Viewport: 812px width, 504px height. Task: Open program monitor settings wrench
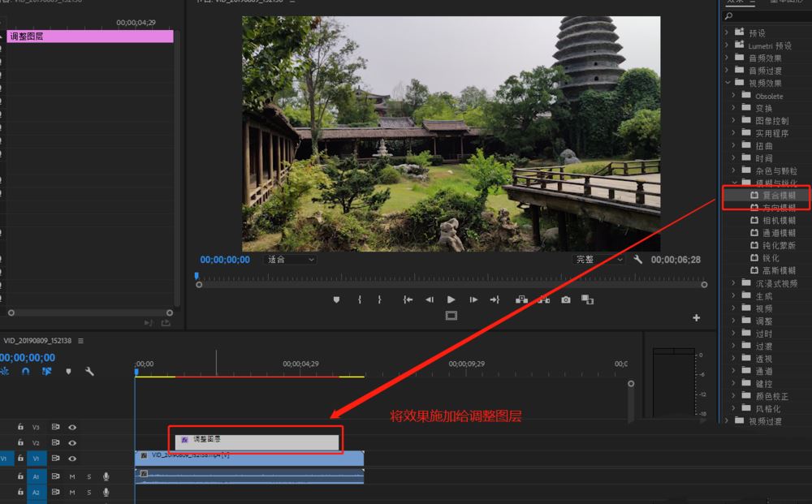tap(638, 259)
